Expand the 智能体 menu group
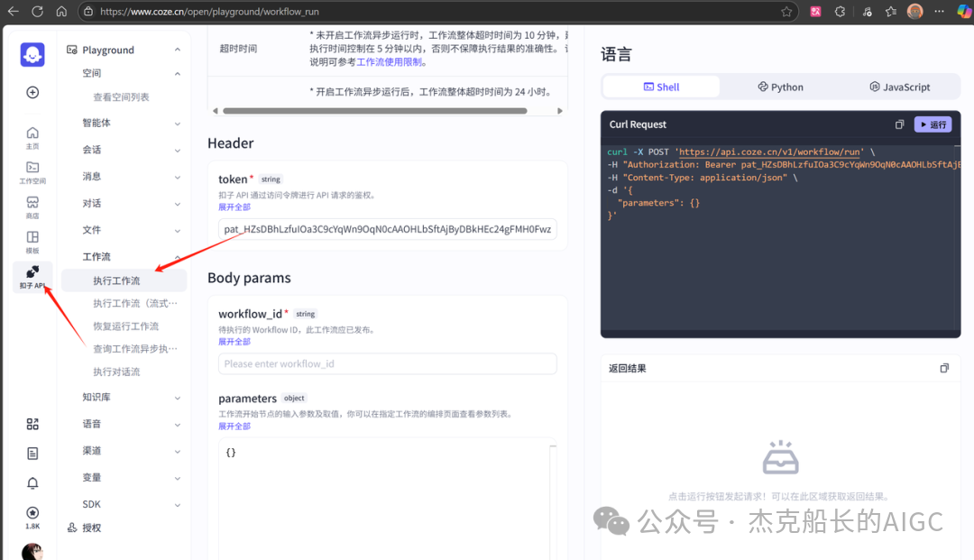974x560 pixels. point(178,124)
